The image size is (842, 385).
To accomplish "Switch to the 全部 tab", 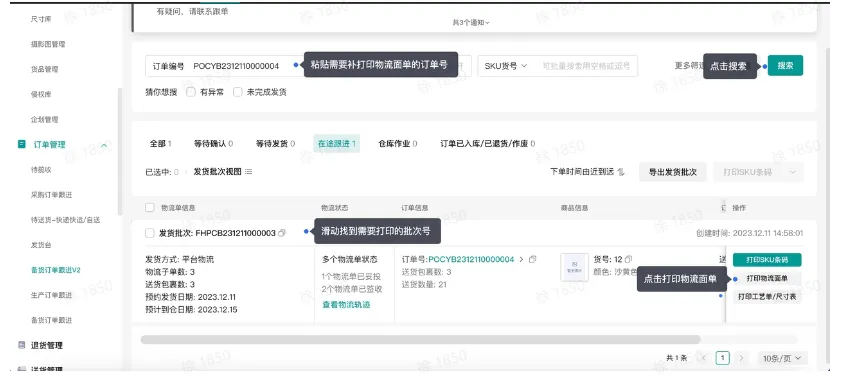I will [x=161, y=143].
